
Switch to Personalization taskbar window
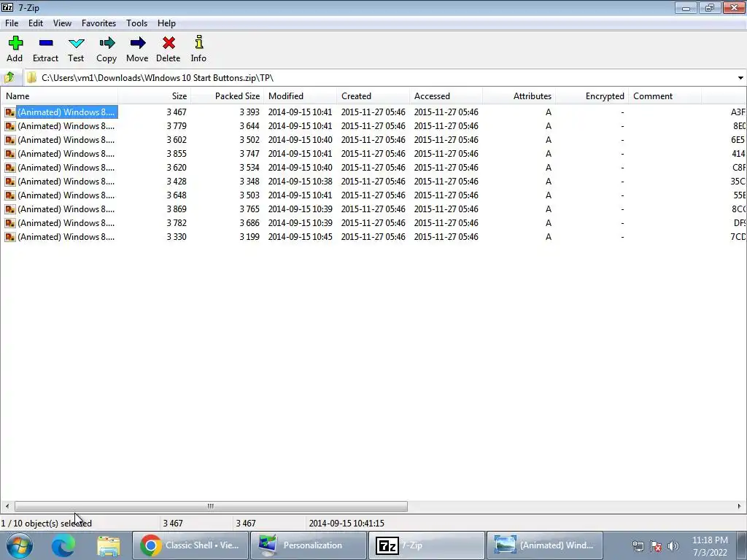click(x=309, y=545)
